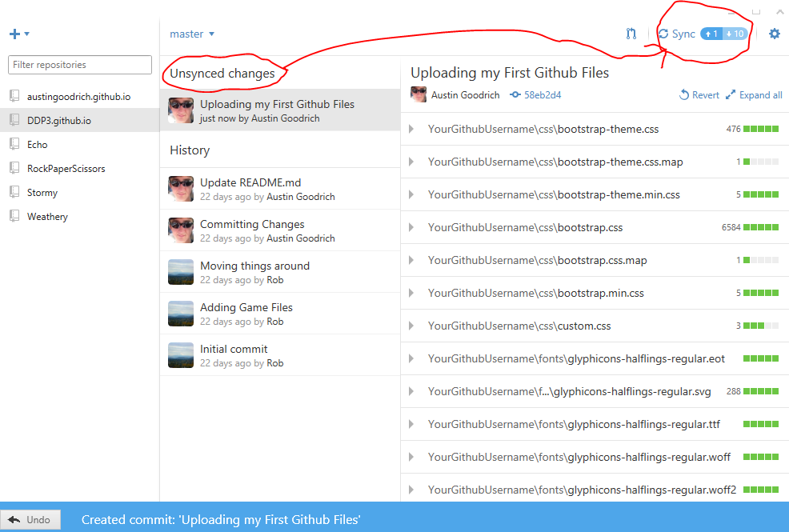Image resolution: width=789 pixels, height=532 pixels.
Task: Expand the bootstrap.css file diff
Action: click(411, 227)
